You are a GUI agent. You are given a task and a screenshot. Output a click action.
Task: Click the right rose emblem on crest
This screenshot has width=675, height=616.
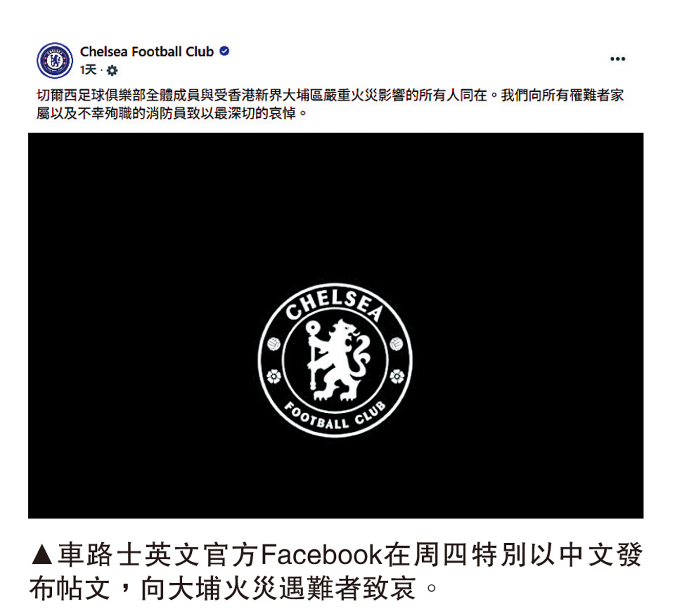point(396,376)
